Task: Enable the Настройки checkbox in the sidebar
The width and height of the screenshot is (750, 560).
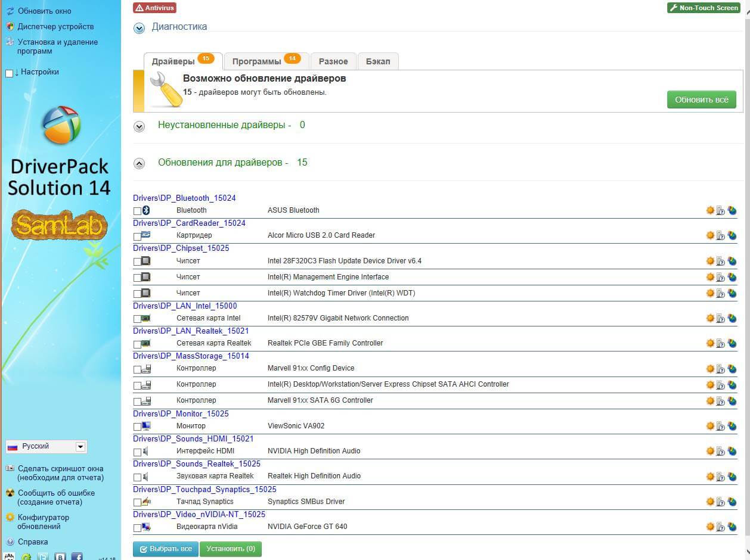Action: (x=9, y=73)
